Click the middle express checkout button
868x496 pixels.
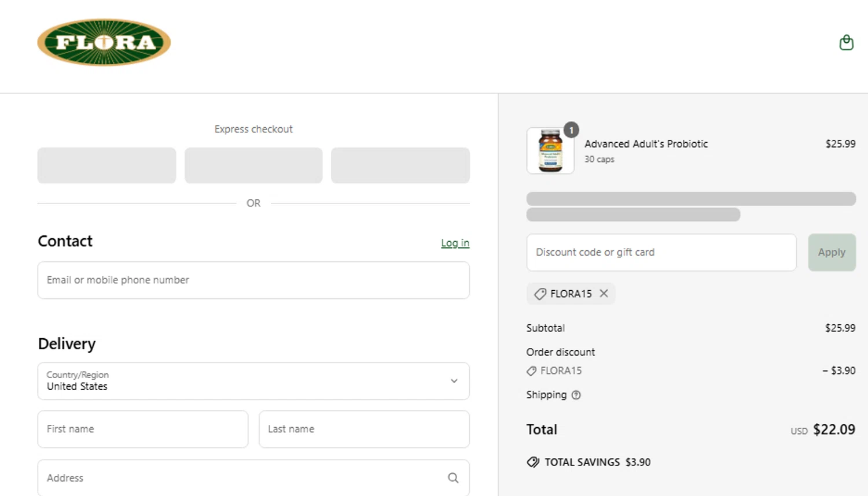click(x=253, y=165)
